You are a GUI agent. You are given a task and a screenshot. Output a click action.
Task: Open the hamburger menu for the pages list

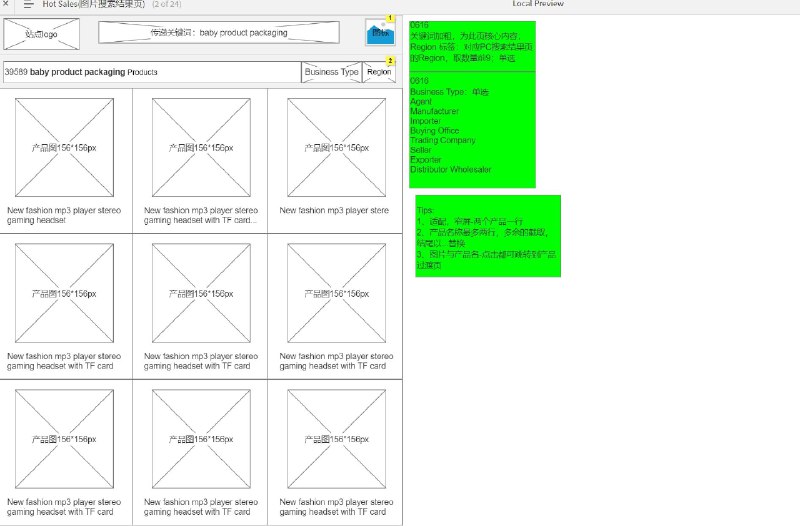coord(29,4)
